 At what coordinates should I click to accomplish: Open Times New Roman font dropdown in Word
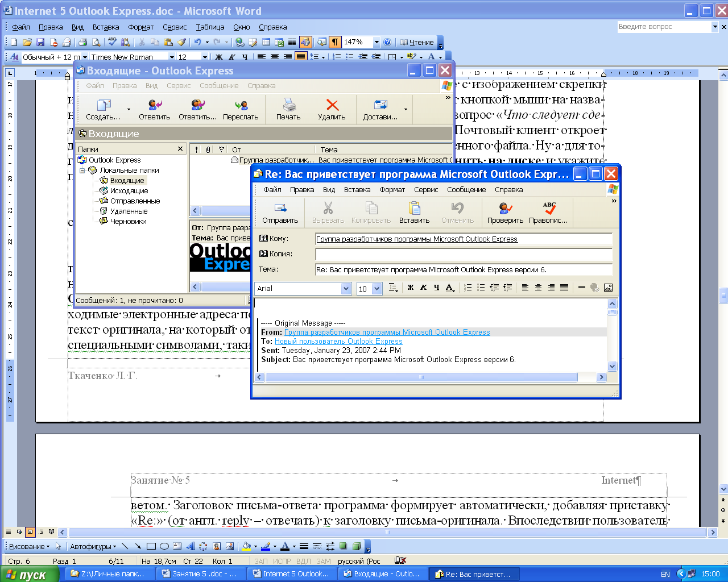pyautogui.click(x=172, y=57)
